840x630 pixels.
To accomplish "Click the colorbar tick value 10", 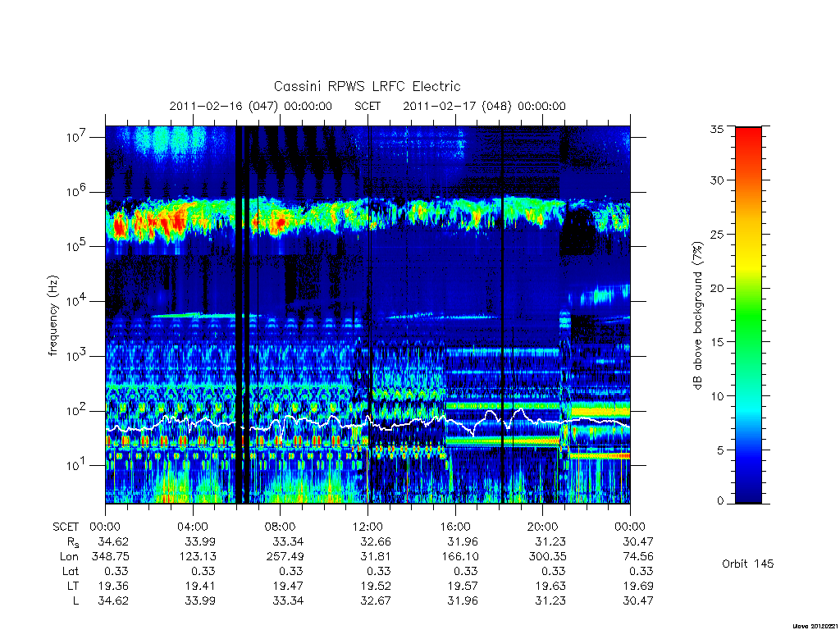I will point(717,396).
